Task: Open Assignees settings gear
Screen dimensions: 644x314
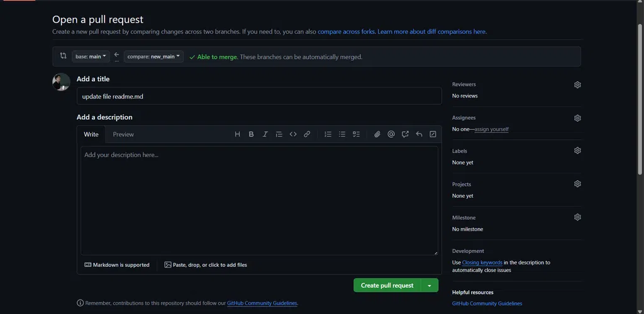Action: [577, 118]
